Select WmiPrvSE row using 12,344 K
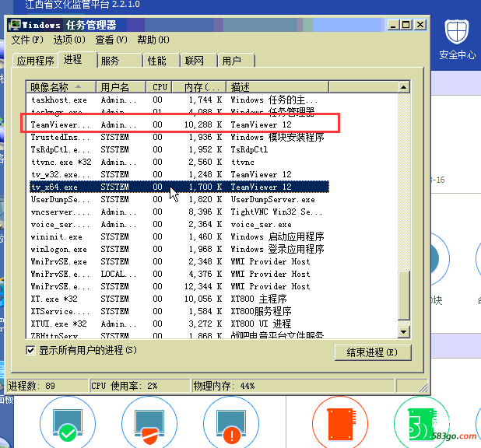The height and width of the screenshot is (448, 481). pyautogui.click(x=179, y=286)
